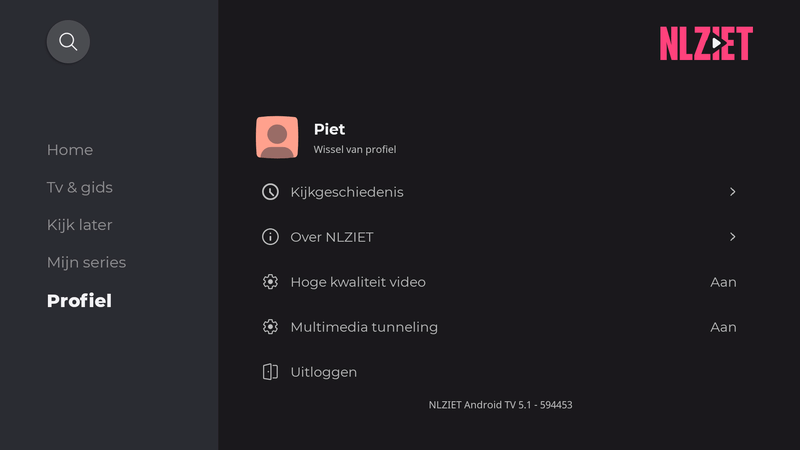Toggle Multimedia tunneling Aan setting
This screenshot has width=800, height=450.
click(x=723, y=327)
